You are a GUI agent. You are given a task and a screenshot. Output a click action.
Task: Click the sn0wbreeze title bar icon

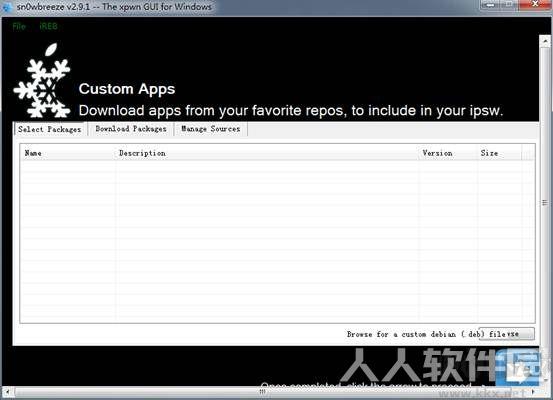click(7, 6)
